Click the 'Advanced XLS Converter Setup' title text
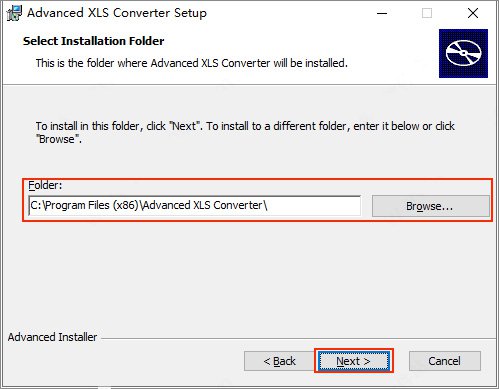499x389 pixels. click(117, 13)
